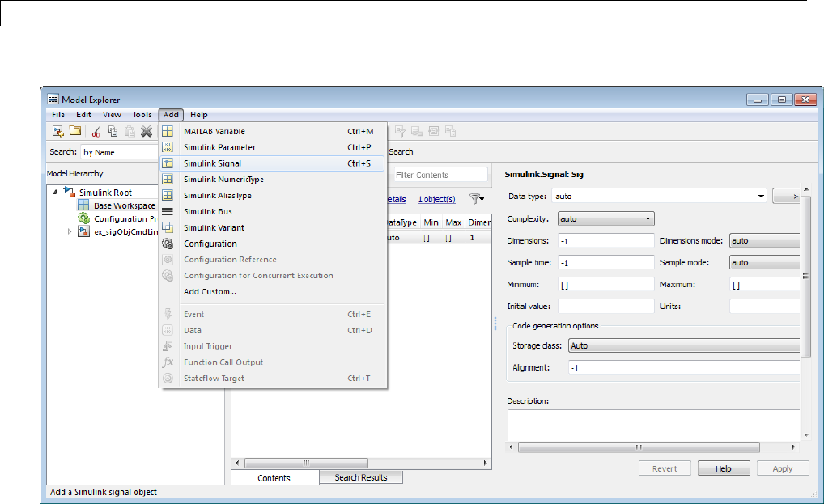Open the Storage class dropdown
Image resolution: width=824 pixels, height=504 pixels.
click(x=684, y=345)
